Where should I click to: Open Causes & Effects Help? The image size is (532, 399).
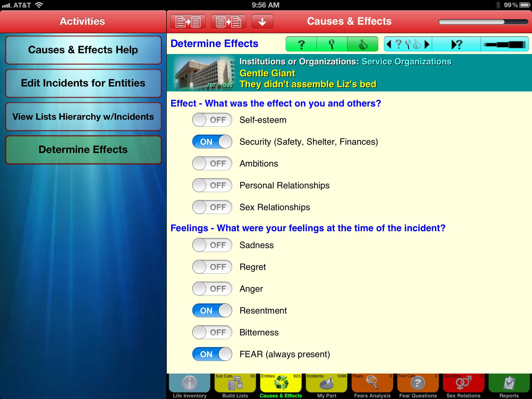pos(83,50)
